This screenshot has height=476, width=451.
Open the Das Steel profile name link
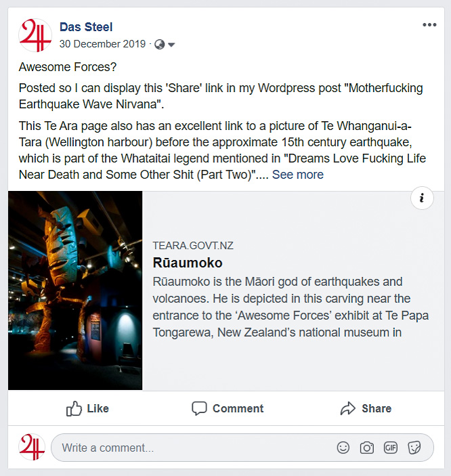point(86,27)
